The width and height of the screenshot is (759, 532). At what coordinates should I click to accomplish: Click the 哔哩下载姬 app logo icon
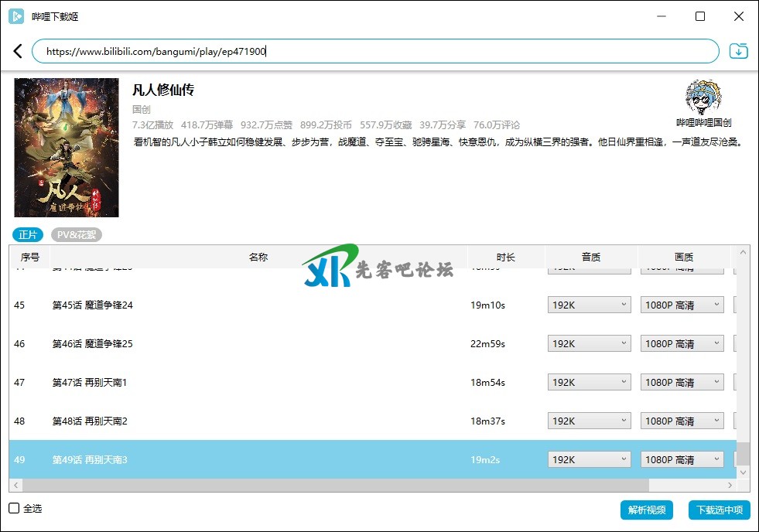[16, 16]
